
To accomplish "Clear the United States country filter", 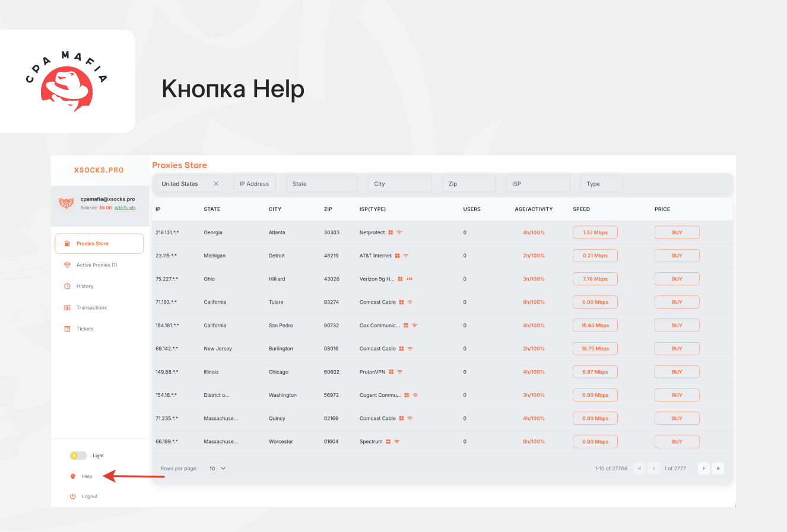I will 216,184.
